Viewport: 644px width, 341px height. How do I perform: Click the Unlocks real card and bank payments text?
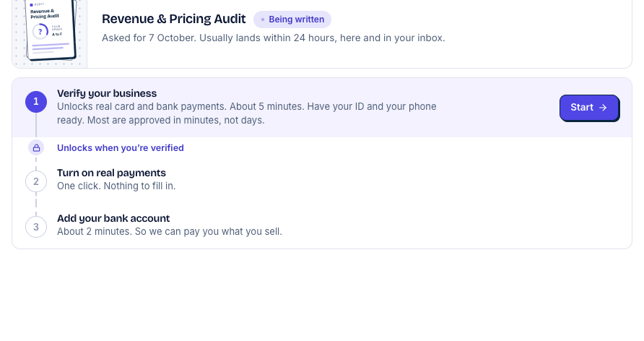pyautogui.click(x=247, y=113)
